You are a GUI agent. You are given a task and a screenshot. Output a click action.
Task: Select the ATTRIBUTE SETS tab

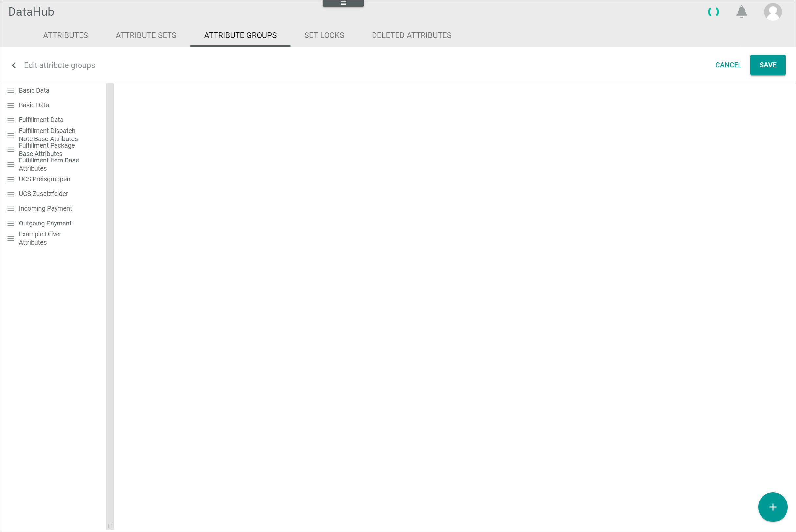tap(146, 35)
